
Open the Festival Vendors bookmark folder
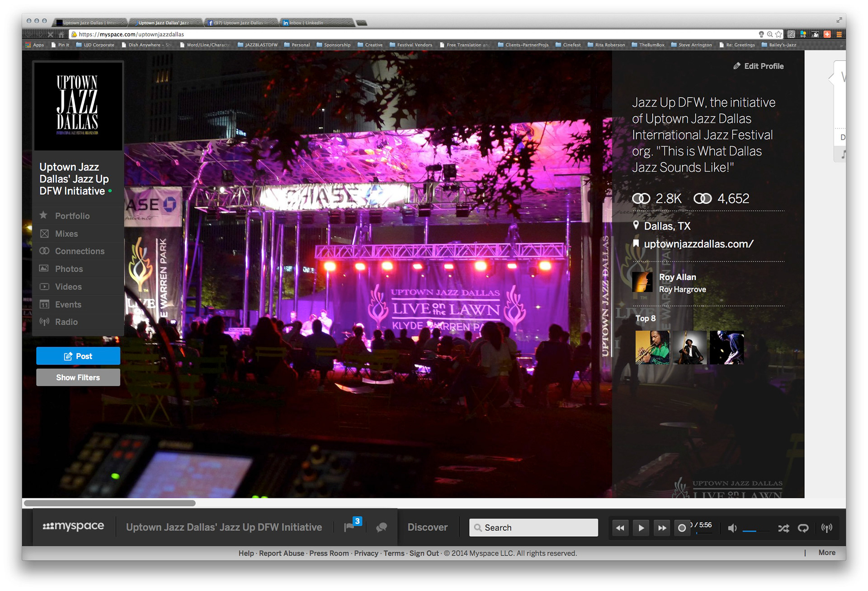(411, 45)
